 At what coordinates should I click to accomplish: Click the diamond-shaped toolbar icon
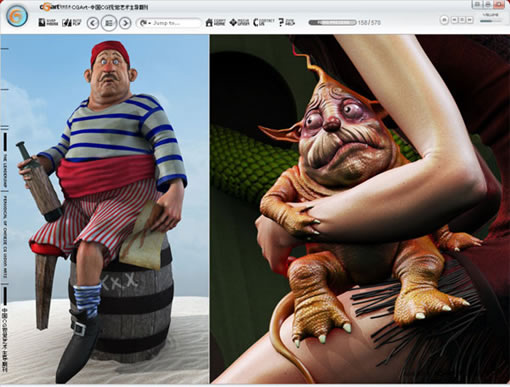pos(239,22)
